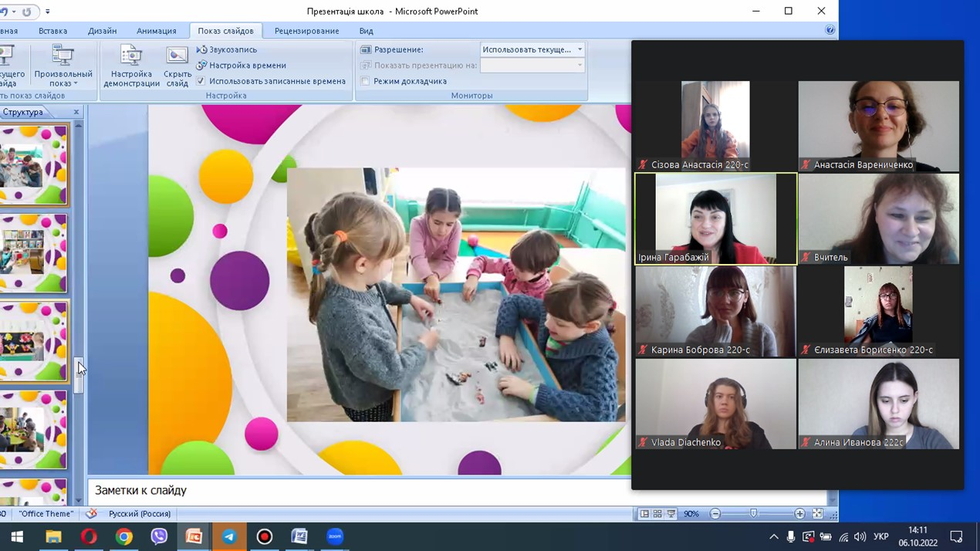Click zoom in plus button
The image size is (980, 551).
click(799, 514)
